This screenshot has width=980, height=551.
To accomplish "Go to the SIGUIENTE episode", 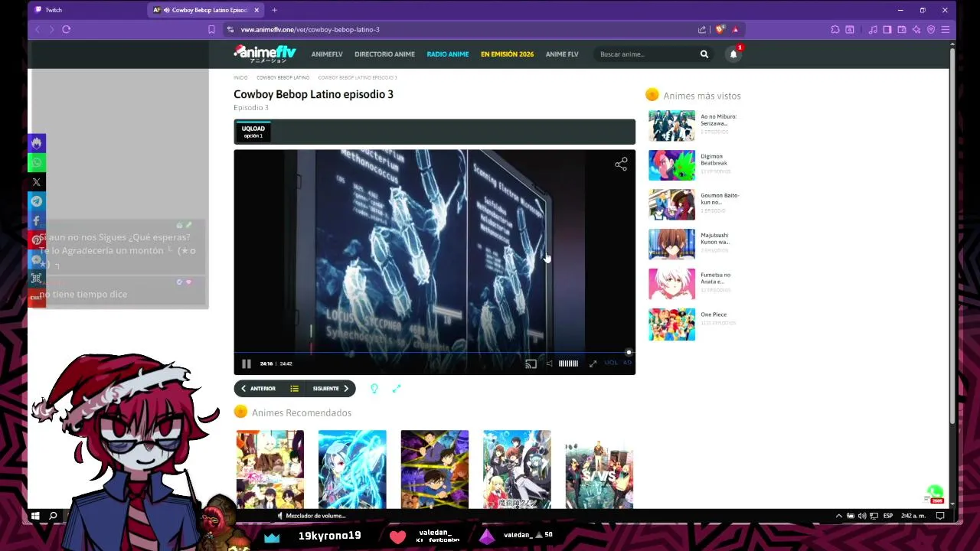I will click(330, 389).
